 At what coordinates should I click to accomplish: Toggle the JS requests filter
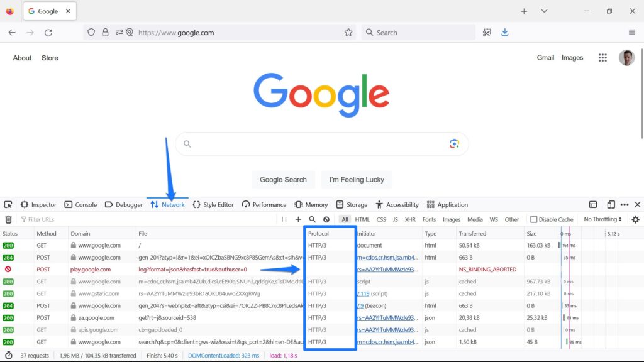394,219
